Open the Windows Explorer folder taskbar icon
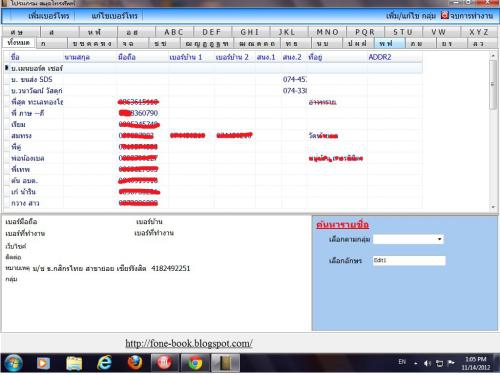This screenshot has height=375, width=500. [74, 363]
